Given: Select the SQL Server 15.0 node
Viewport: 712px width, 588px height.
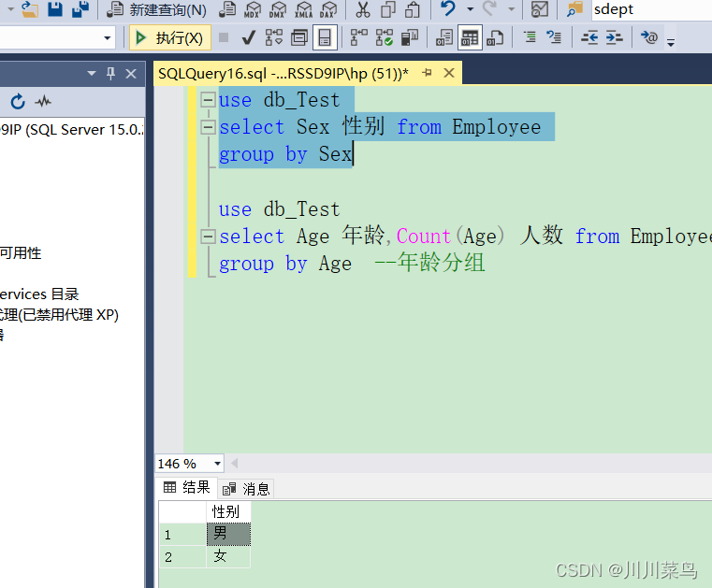Looking at the screenshot, I should (72, 130).
